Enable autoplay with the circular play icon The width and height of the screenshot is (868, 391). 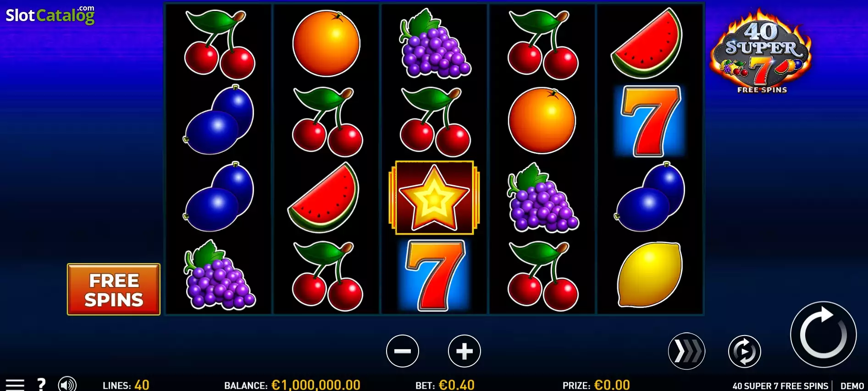pyautogui.click(x=744, y=352)
